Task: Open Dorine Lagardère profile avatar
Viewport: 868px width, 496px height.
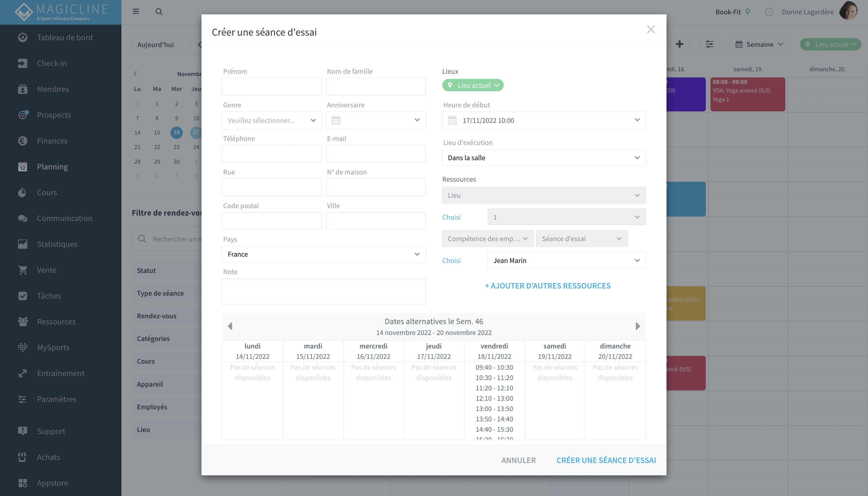Action: pos(848,11)
